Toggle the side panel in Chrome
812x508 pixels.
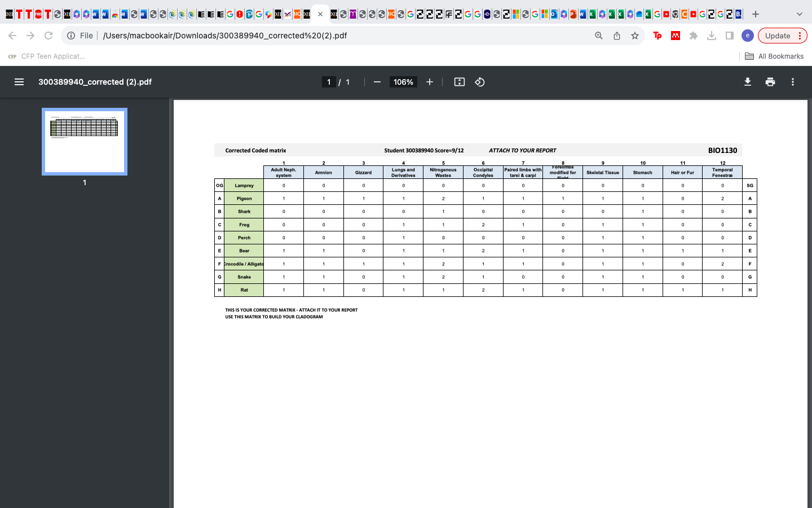[729, 35]
